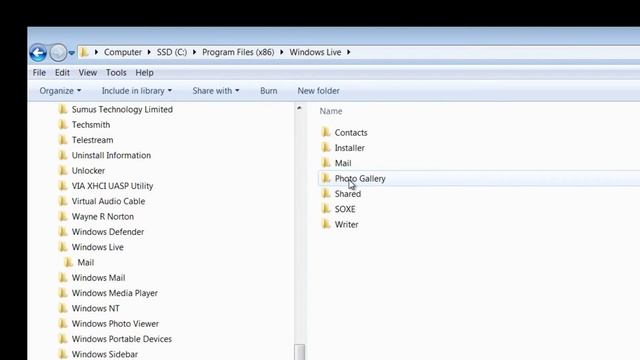Click the Windows NT folder icon in tree
The image size is (640, 360).
(x=63, y=308)
